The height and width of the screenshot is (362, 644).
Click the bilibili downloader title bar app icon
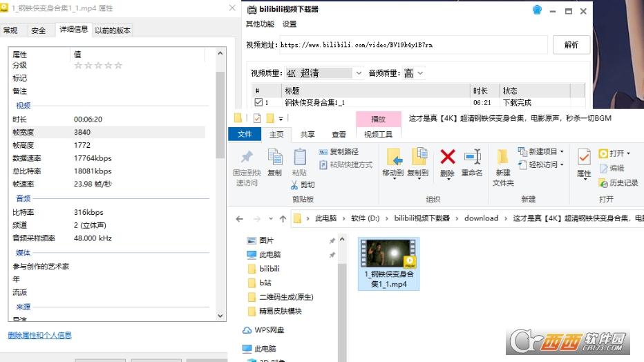pyautogui.click(x=252, y=10)
